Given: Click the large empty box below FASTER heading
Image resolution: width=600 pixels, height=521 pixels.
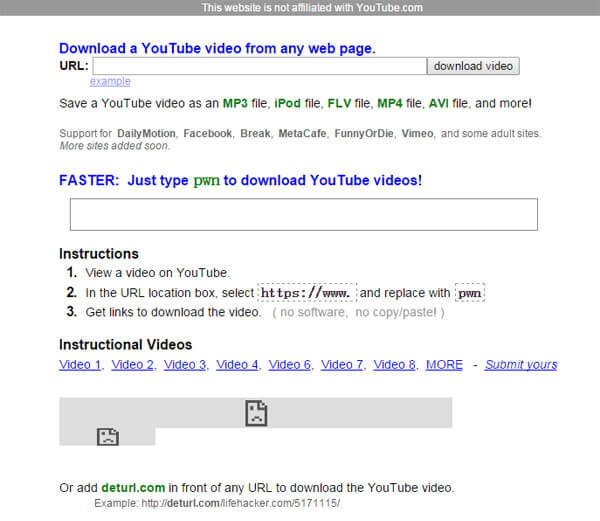Looking at the screenshot, I should point(304,214).
